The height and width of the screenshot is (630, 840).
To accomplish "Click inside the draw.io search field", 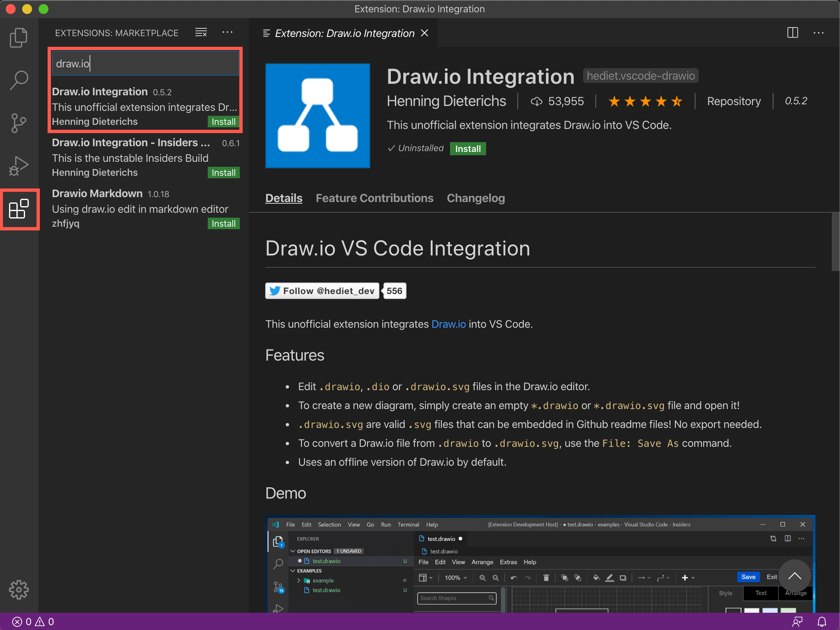I will point(145,63).
